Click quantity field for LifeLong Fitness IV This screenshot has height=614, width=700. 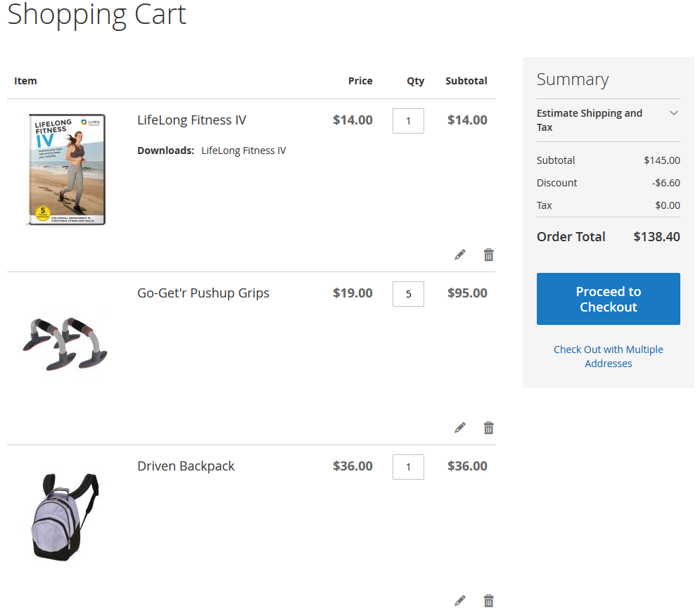(x=408, y=121)
